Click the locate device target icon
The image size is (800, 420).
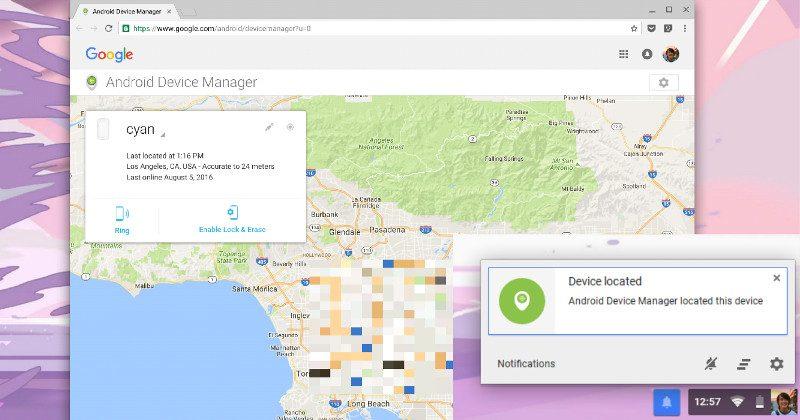290,127
